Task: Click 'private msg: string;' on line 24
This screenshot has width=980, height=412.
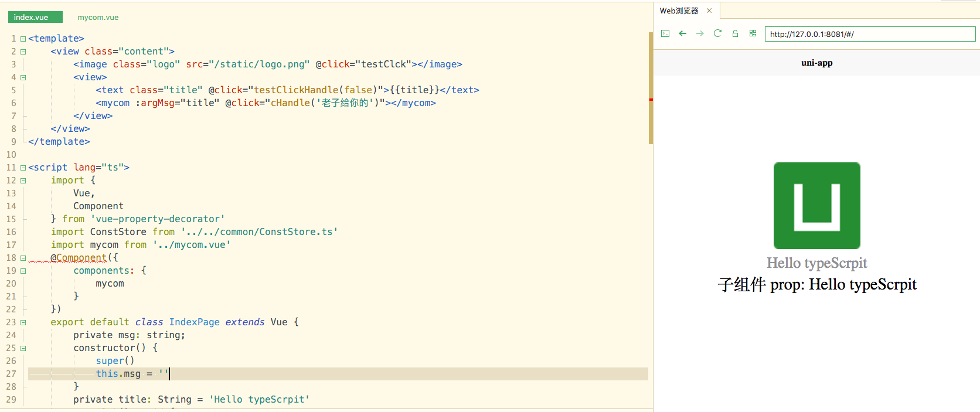Action: point(130,335)
